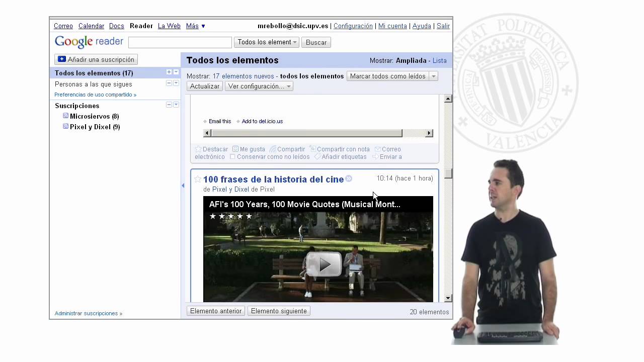644x362 pixels.
Task: Collapse the Suscripciones section with the minus icon
Action: point(169,105)
